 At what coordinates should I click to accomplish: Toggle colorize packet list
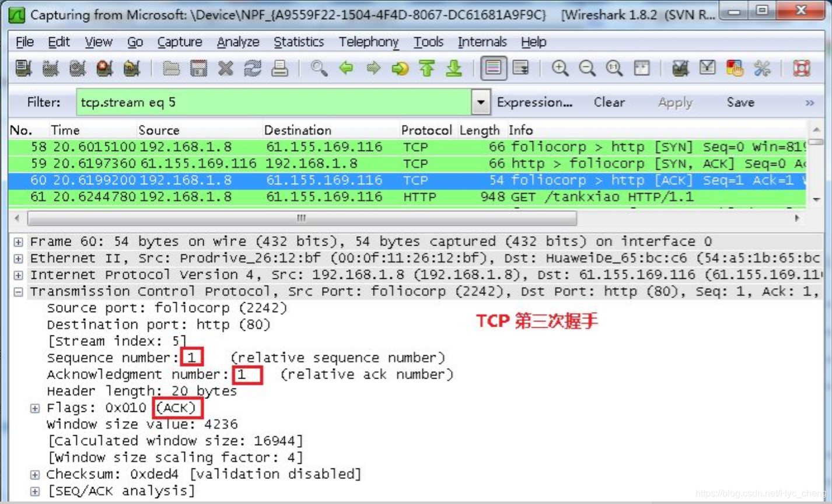pos(494,68)
